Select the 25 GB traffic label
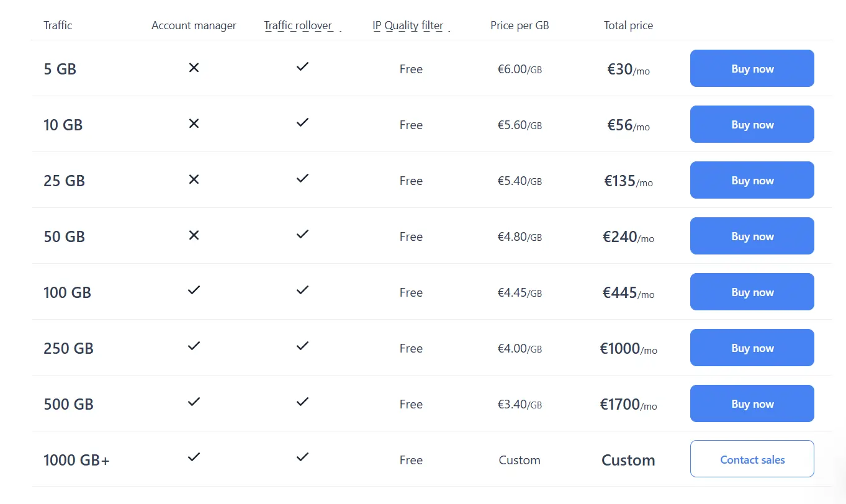The height and width of the screenshot is (504, 846). click(65, 181)
